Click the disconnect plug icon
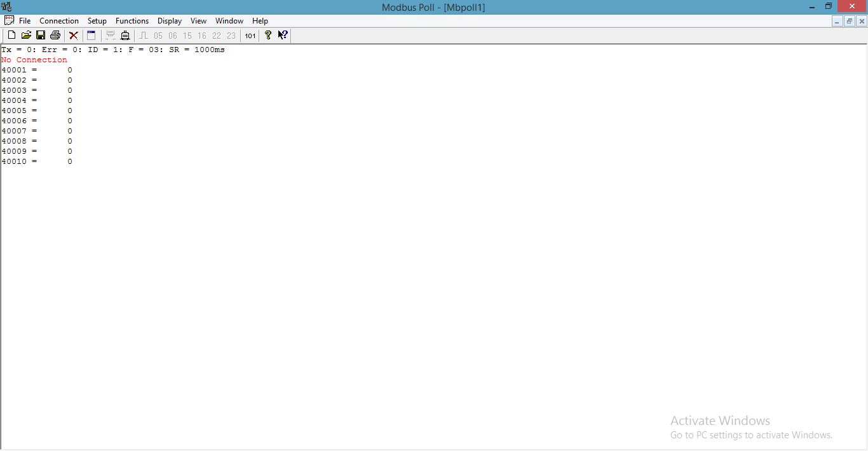 point(125,36)
